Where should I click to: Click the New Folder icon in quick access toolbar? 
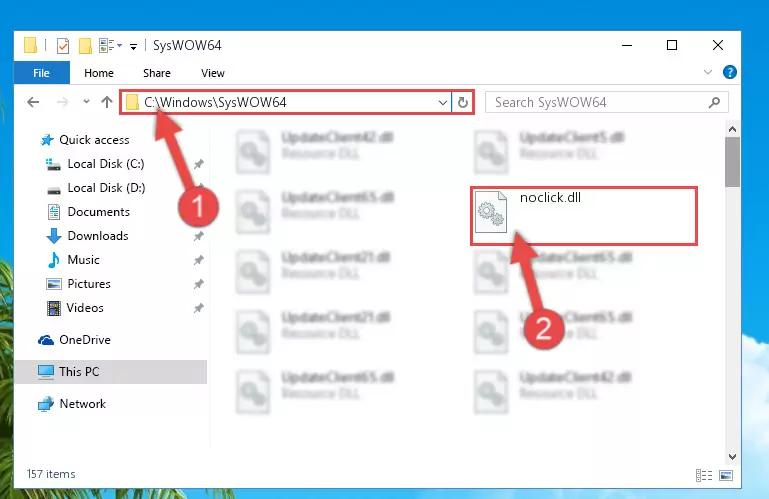click(x=85, y=46)
